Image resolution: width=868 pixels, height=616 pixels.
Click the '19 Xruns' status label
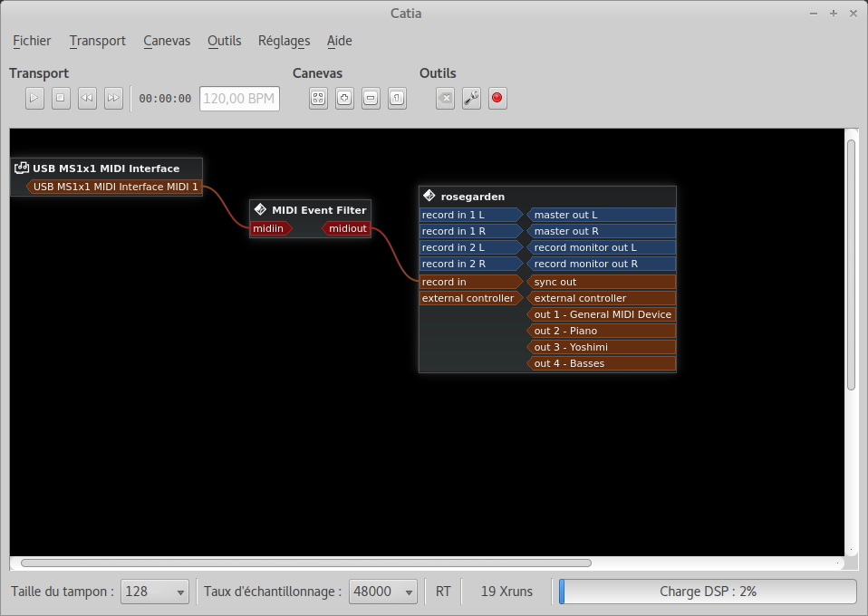point(506,592)
